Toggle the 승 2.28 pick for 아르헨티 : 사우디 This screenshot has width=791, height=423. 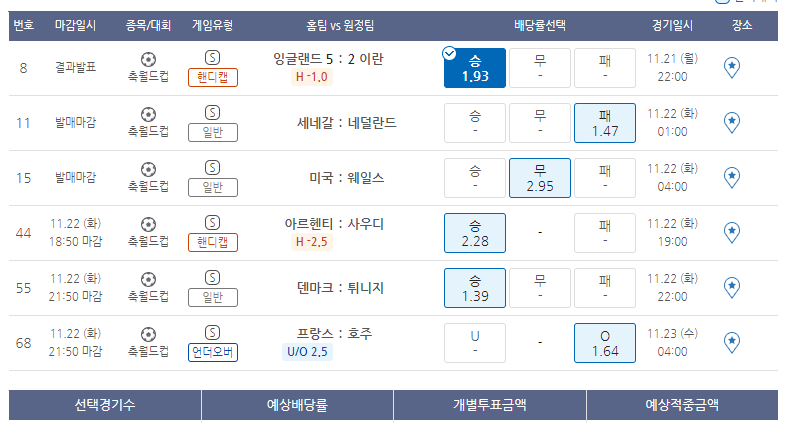tap(475, 233)
